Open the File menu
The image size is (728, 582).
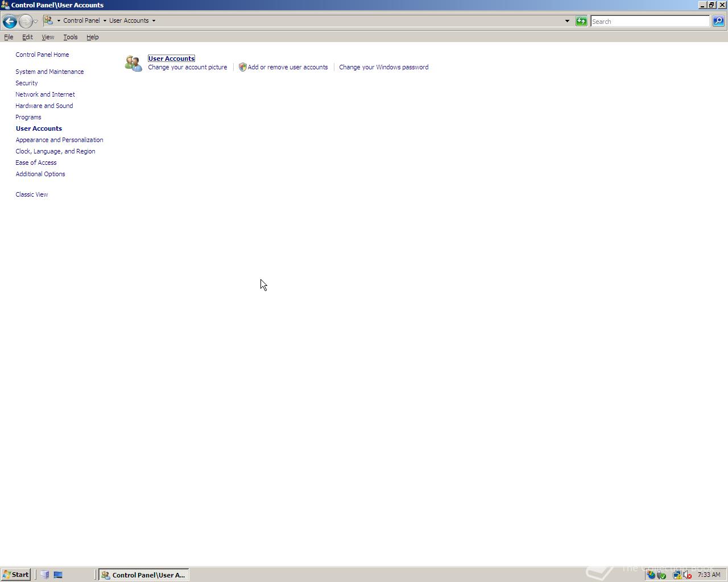[x=9, y=37]
